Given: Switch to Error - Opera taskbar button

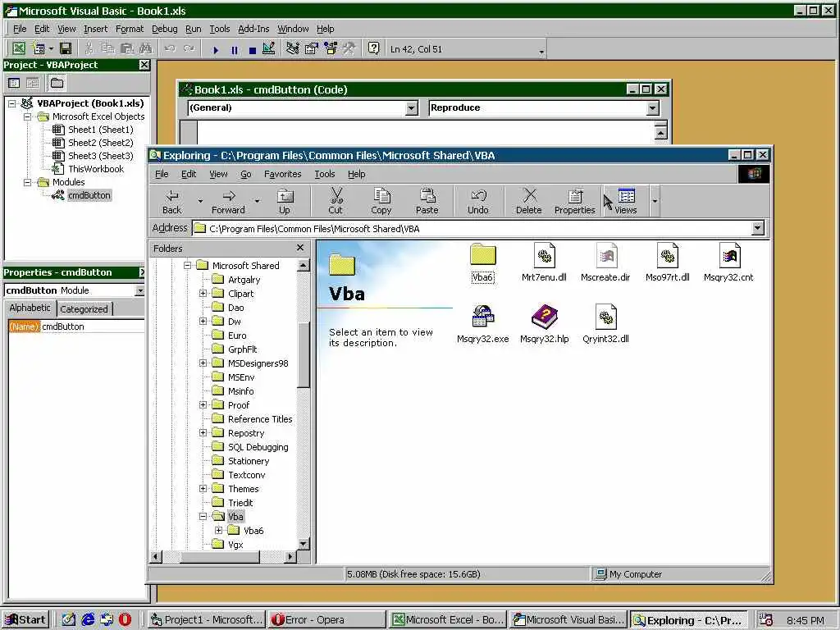Looking at the screenshot, I should pyautogui.click(x=326, y=620).
